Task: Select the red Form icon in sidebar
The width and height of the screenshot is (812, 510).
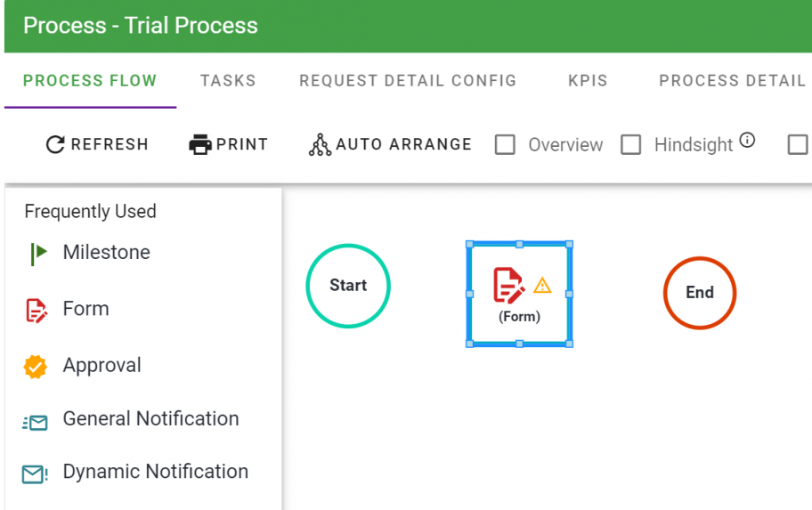Action: (x=36, y=310)
